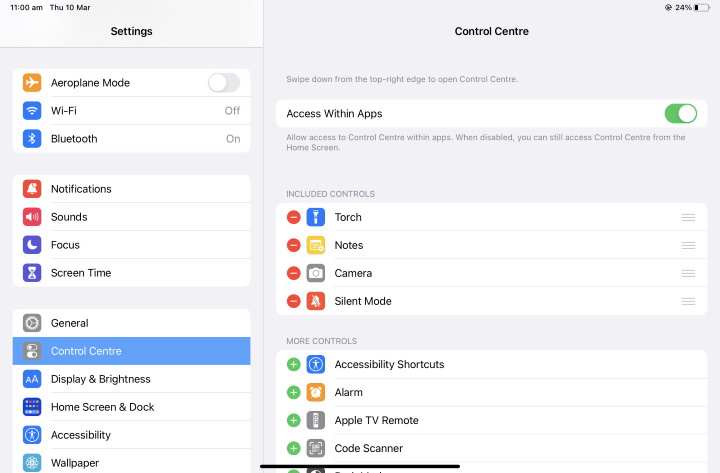Click the red Silent Mode bell icon
The image size is (720, 473).
(x=316, y=301)
